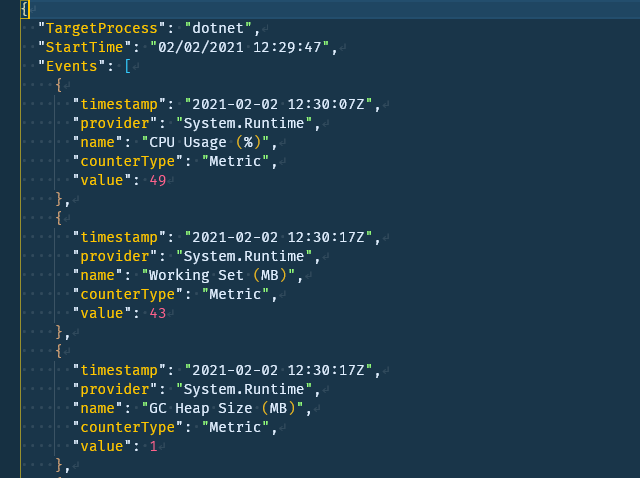The width and height of the screenshot is (640, 478).
Task: Click the "GC Heap Size (MB)" string
Action: click(x=222, y=408)
